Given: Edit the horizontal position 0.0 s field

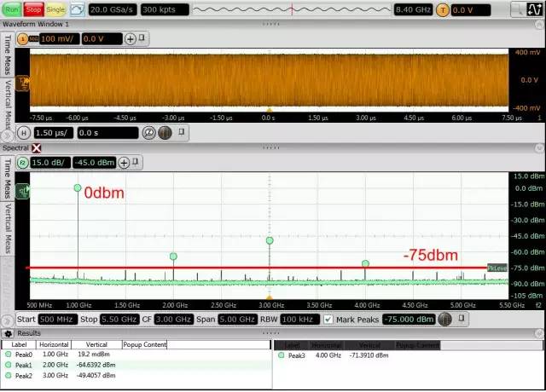Looking at the screenshot, I should coord(107,133).
